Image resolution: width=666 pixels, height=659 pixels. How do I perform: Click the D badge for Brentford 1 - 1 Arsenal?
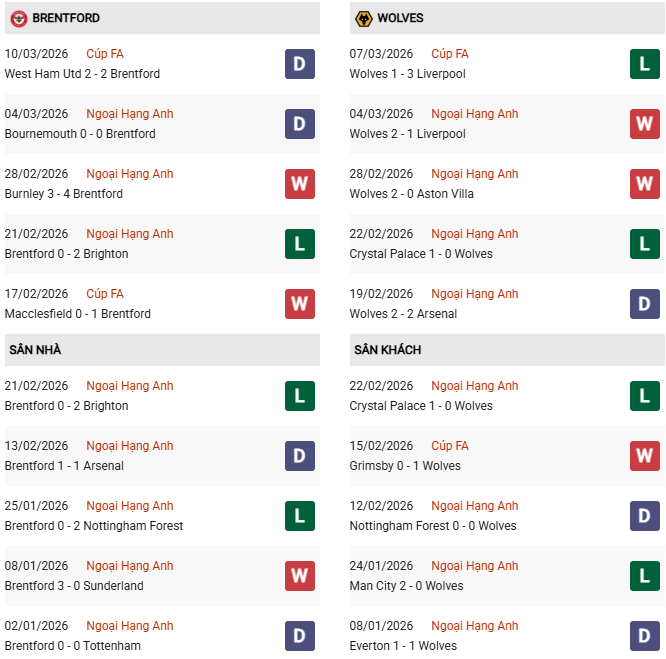pyautogui.click(x=299, y=456)
